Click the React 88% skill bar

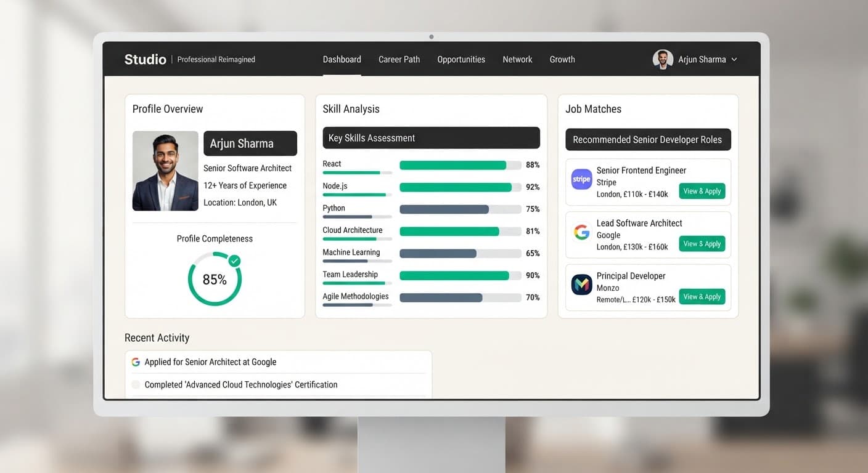(461, 165)
